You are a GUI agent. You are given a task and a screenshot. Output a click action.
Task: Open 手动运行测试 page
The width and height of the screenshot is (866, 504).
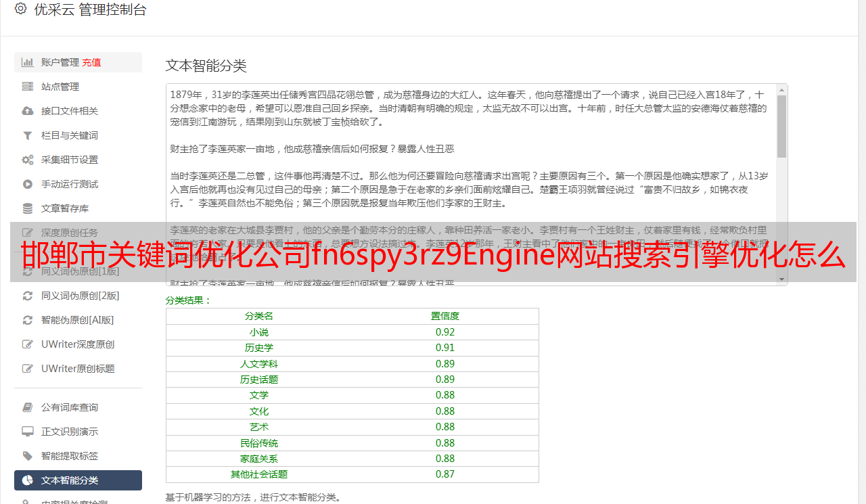(x=78, y=184)
